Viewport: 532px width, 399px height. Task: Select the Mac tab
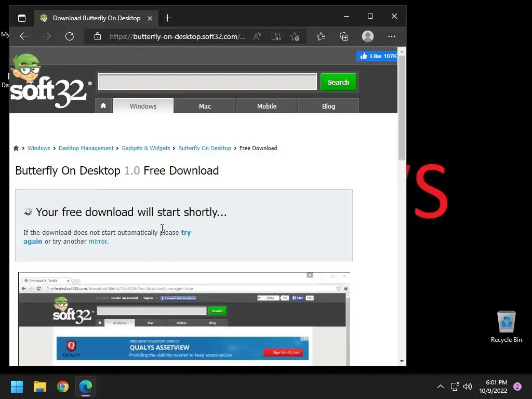click(x=205, y=106)
